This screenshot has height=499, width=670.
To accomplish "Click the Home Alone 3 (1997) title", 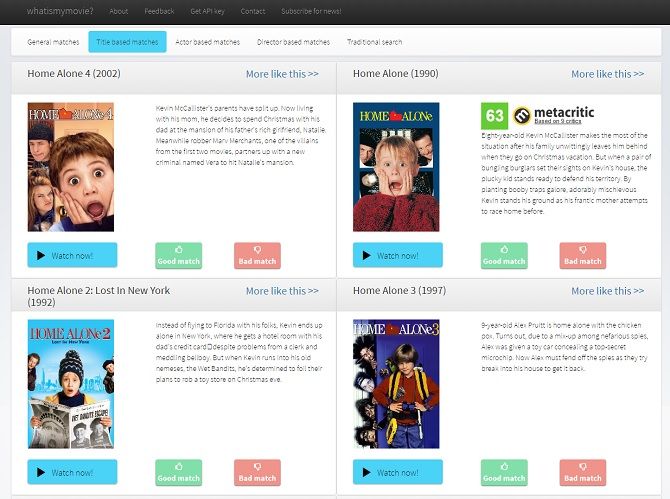I will (400, 291).
